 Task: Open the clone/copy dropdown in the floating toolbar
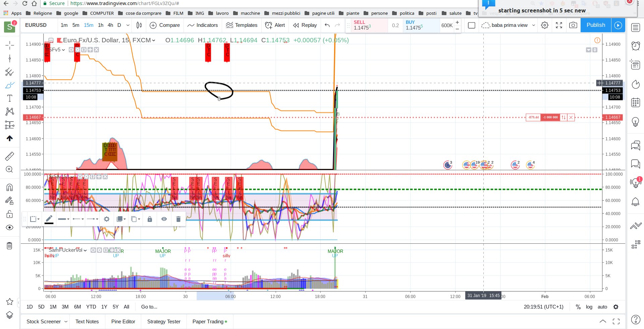pos(136,219)
